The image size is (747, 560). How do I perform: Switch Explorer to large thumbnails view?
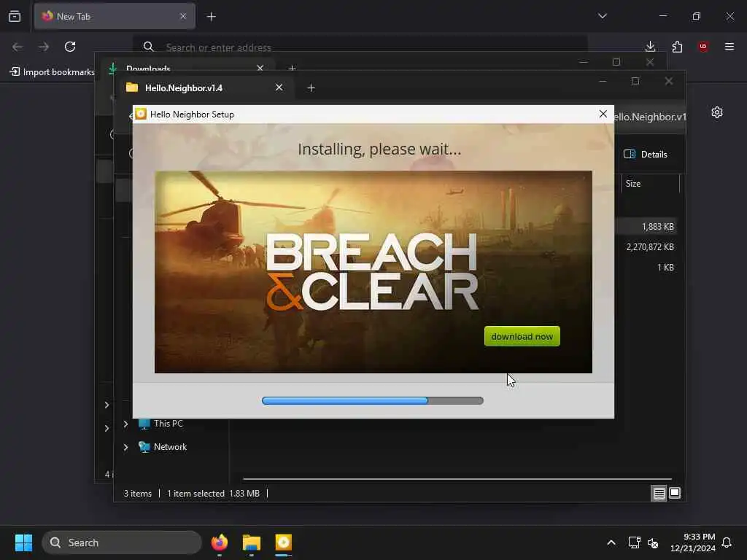(675, 494)
